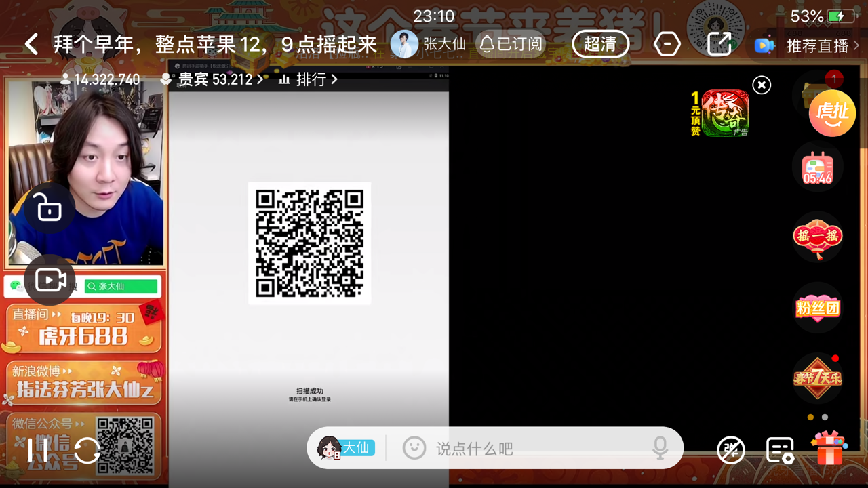The height and width of the screenshot is (488, 868).
Task: Open 推荐直播 recommended streams
Action: 823,45
